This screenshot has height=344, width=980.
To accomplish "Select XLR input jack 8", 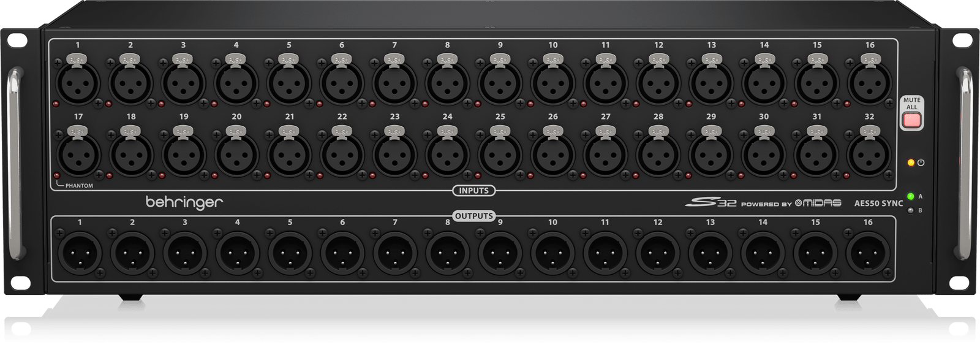I will 447,83.
